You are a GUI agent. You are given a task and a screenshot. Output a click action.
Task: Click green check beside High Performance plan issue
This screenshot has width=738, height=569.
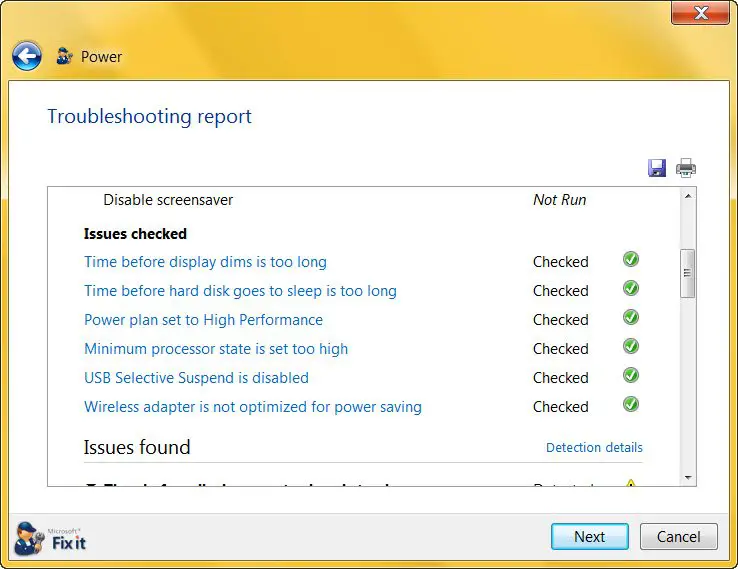631,317
